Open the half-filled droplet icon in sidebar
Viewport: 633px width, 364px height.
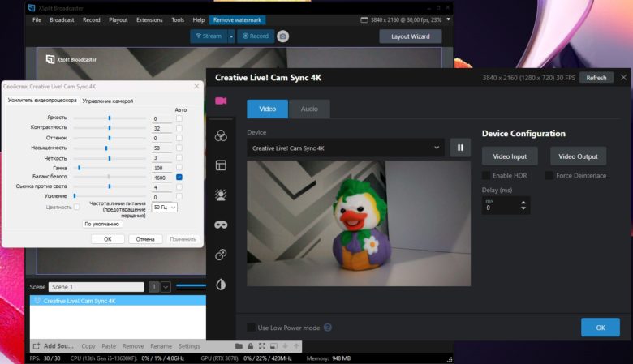pyautogui.click(x=221, y=285)
